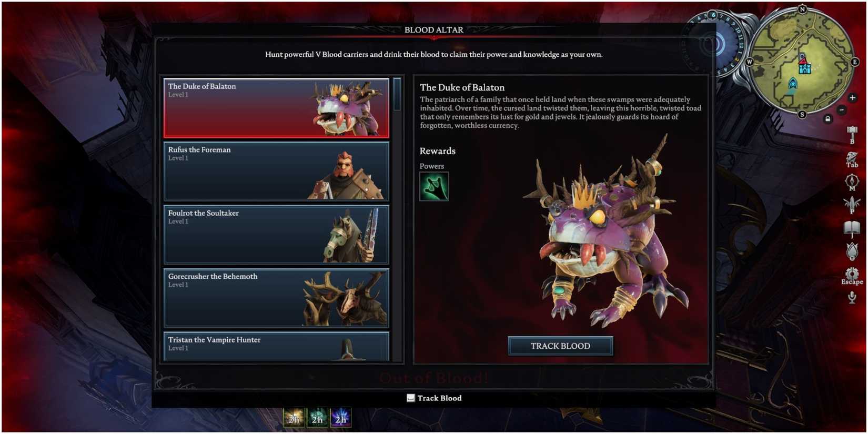
Task: Select Foulrot the Soultaker entry
Action: coord(276,235)
